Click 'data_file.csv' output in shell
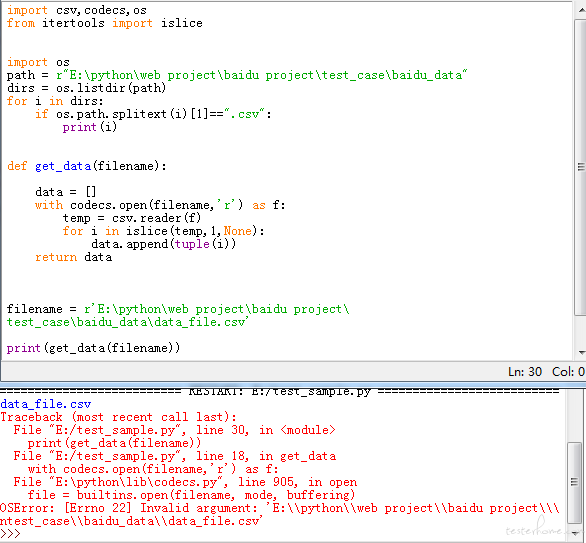The height and width of the screenshot is (543, 586). pos(46,404)
